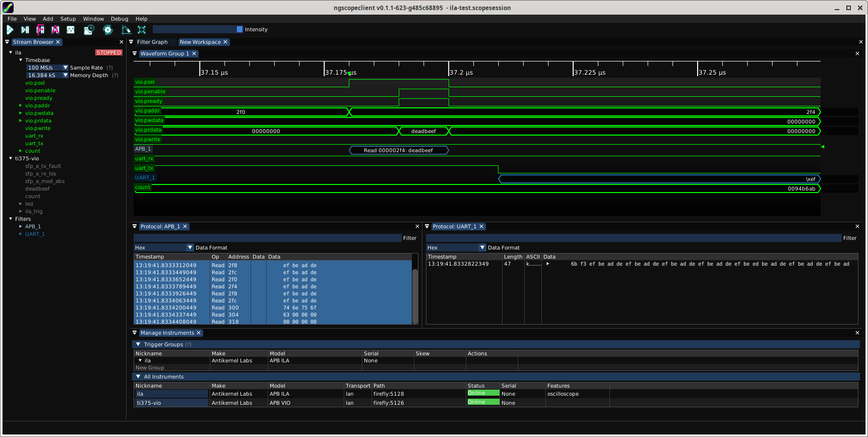Collapse the ti375-vio tree node
The image size is (868, 437).
tap(11, 158)
